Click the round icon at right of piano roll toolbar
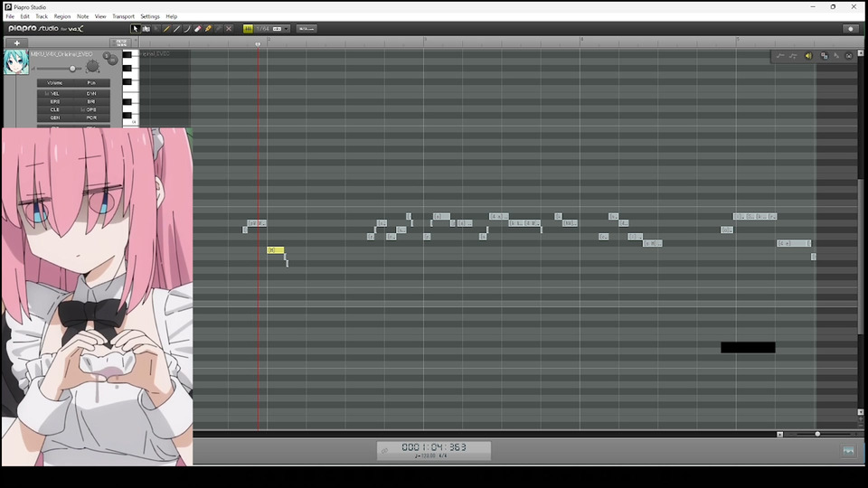Viewport: 868px width, 488px height. 849,56
